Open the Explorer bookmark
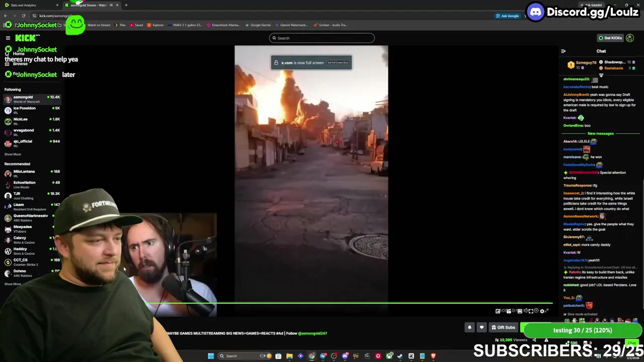Image resolution: width=644 pixels, height=362 pixels. tap(155, 25)
